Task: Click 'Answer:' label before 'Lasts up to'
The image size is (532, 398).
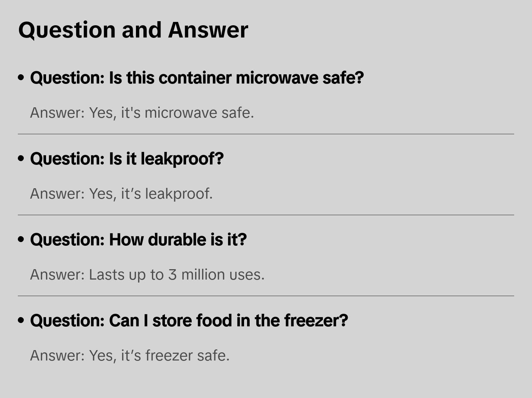Action: pos(58,275)
